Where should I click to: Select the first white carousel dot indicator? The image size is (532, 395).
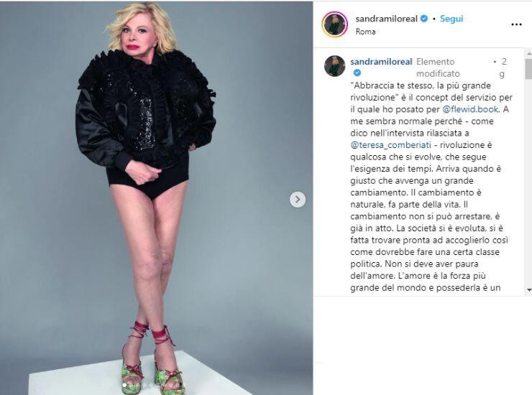pos(125,385)
